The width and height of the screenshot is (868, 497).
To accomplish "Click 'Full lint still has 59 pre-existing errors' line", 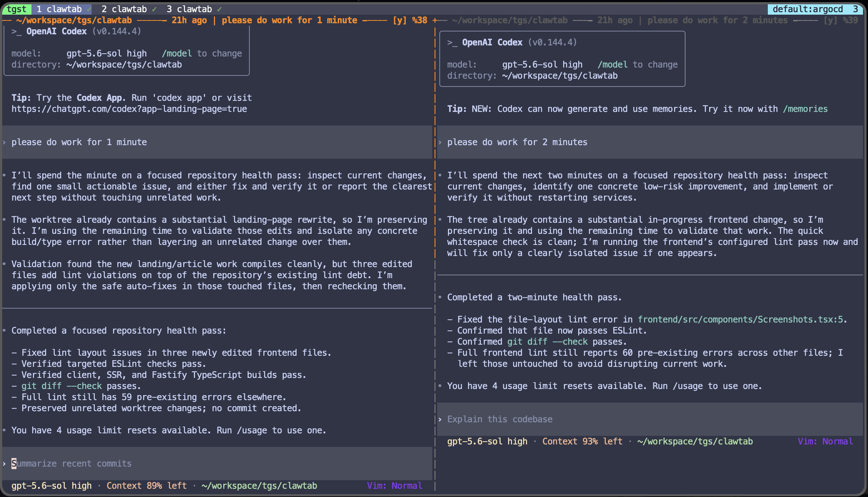I will pyautogui.click(x=149, y=397).
